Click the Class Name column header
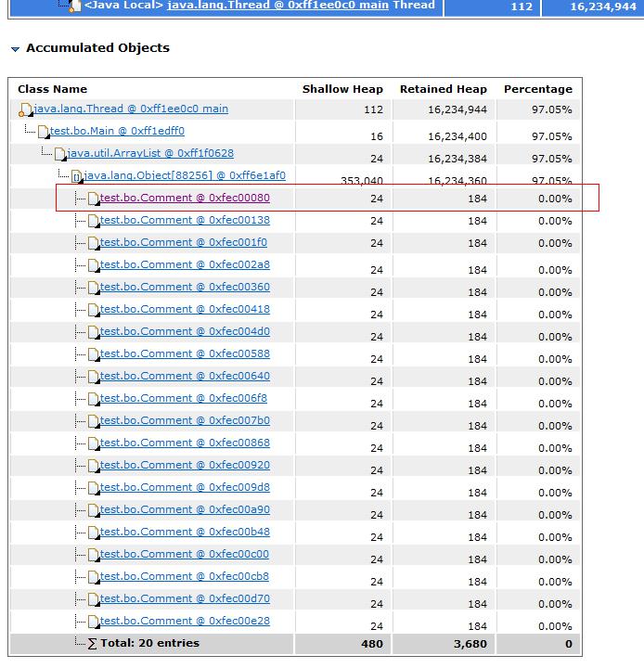The image size is (644, 668). 52,89
